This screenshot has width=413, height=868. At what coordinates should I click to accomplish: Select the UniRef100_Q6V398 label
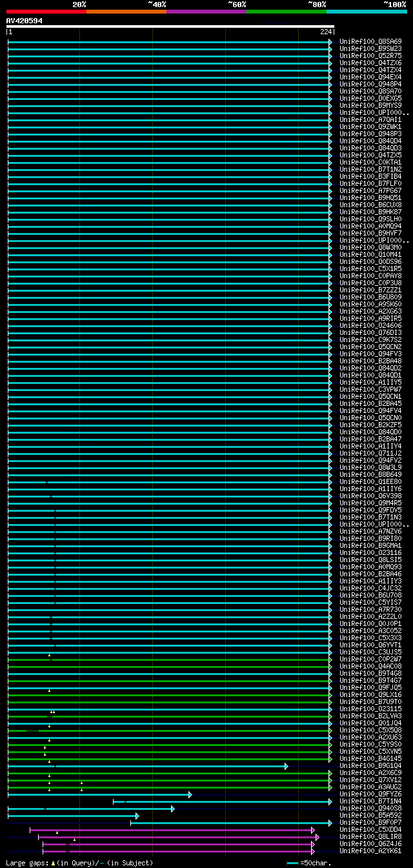[x=370, y=496]
